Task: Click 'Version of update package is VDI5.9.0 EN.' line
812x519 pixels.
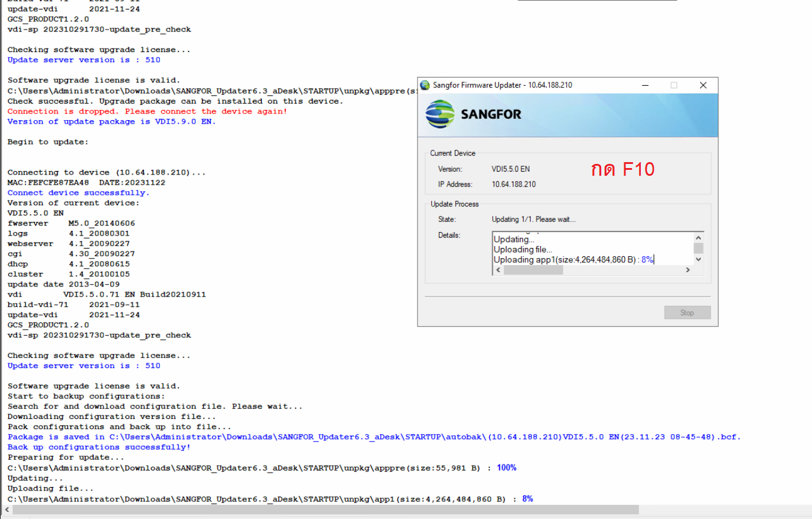Action: (x=112, y=121)
